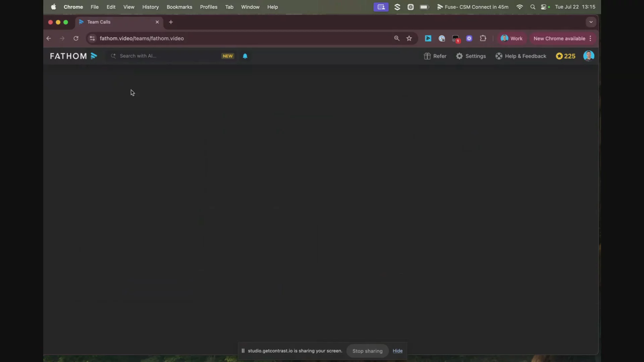The width and height of the screenshot is (644, 362).
Task: Open Spotlight search
Action: pyautogui.click(x=533, y=7)
